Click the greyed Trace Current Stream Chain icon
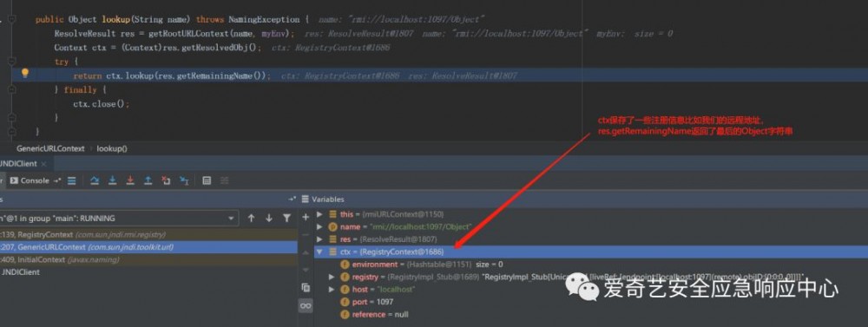The height and width of the screenshot is (327, 868). pos(224,181)
